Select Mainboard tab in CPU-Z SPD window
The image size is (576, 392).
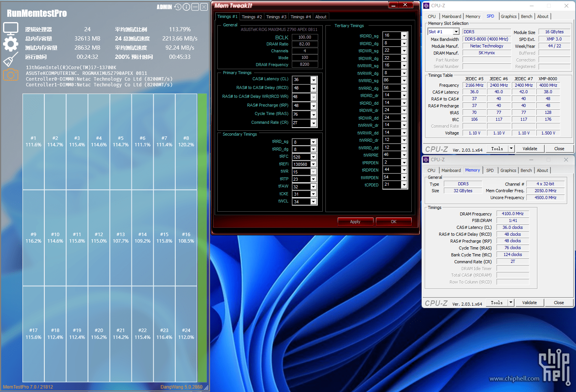click(x=451, y=16)
